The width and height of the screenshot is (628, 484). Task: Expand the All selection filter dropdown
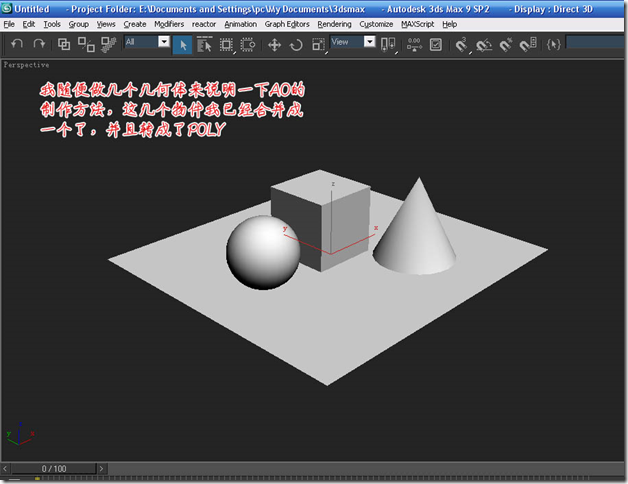pos(164,41)
